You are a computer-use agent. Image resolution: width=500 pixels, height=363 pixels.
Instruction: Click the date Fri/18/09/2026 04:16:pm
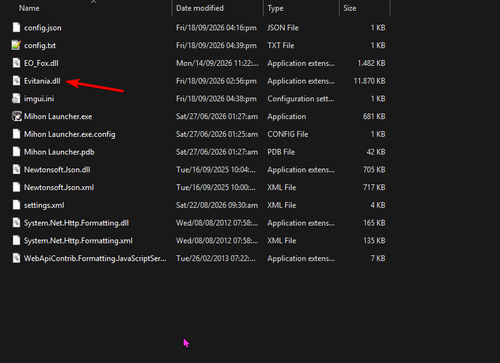[216, 28]
